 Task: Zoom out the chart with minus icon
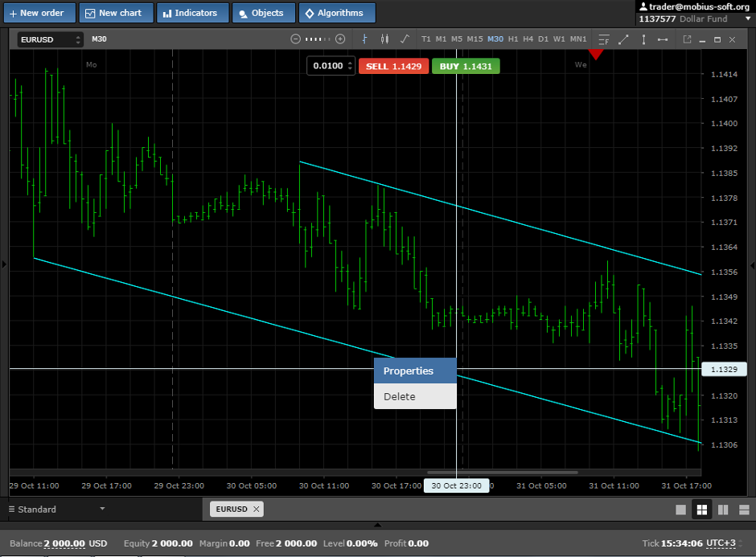coord(295,39)
